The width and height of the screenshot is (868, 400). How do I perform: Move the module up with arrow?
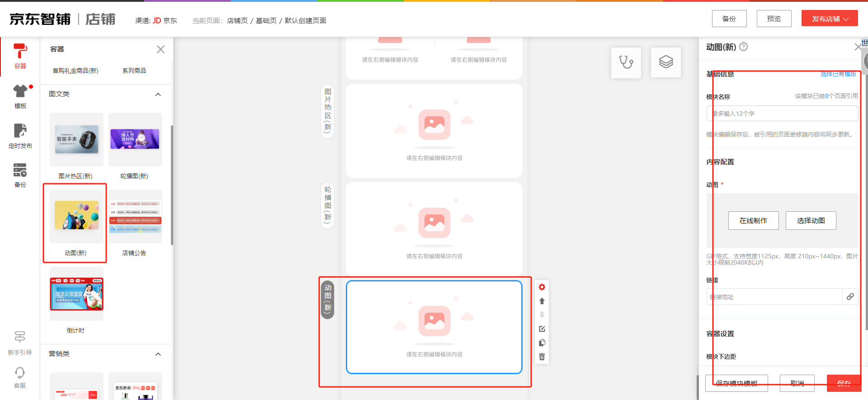coord(542,301)
